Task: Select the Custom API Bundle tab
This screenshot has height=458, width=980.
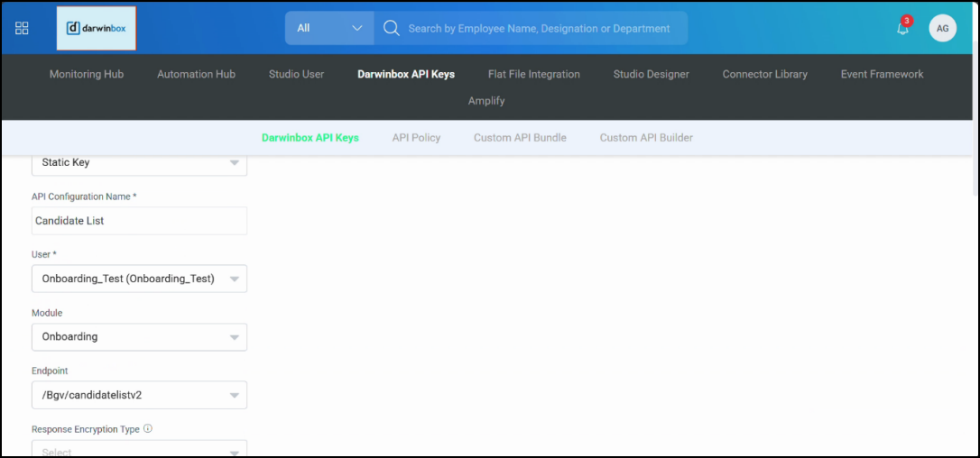Action: coord(520,138)
